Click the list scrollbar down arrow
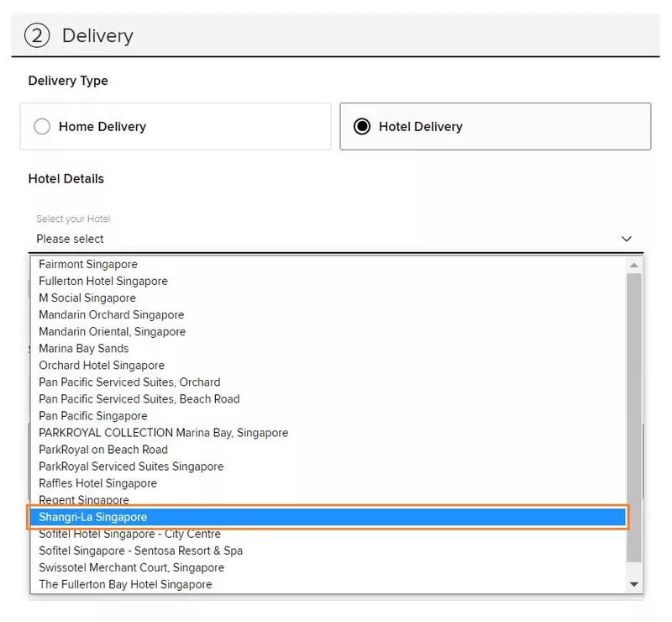The image size is (672, 622). (x=634, y=584)
